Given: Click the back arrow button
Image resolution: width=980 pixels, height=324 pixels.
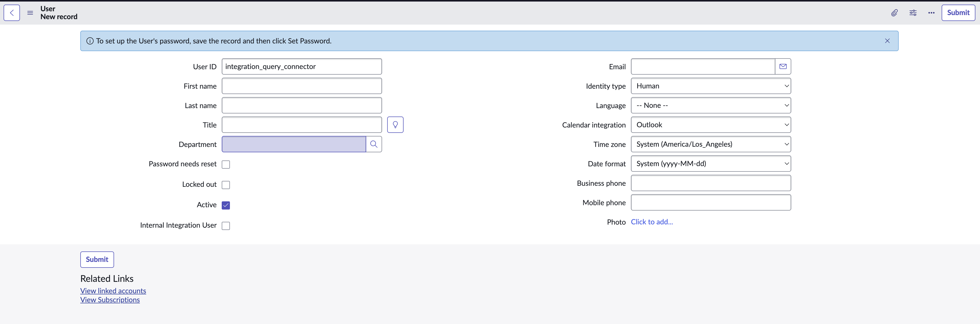Looking at the screenshot, I should (12, 13).
